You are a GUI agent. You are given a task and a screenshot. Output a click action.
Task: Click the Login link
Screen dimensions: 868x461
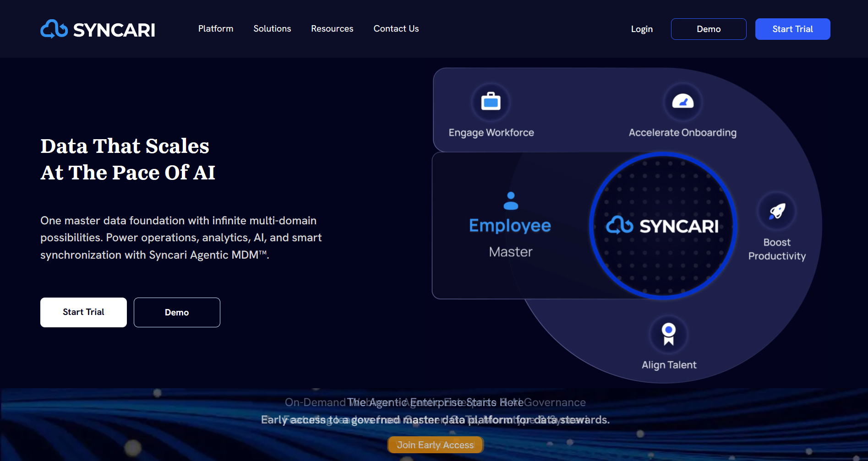tap(642, 29)
